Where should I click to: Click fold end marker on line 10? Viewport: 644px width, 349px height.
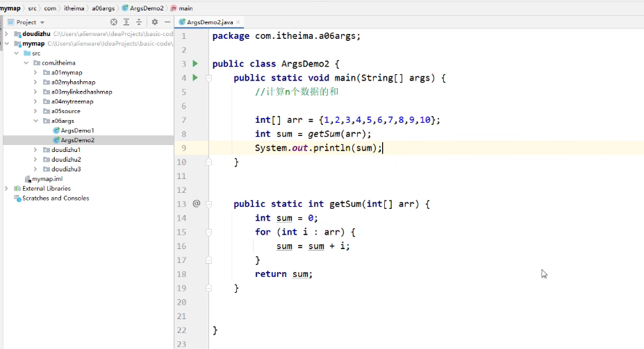pos(208,162)
